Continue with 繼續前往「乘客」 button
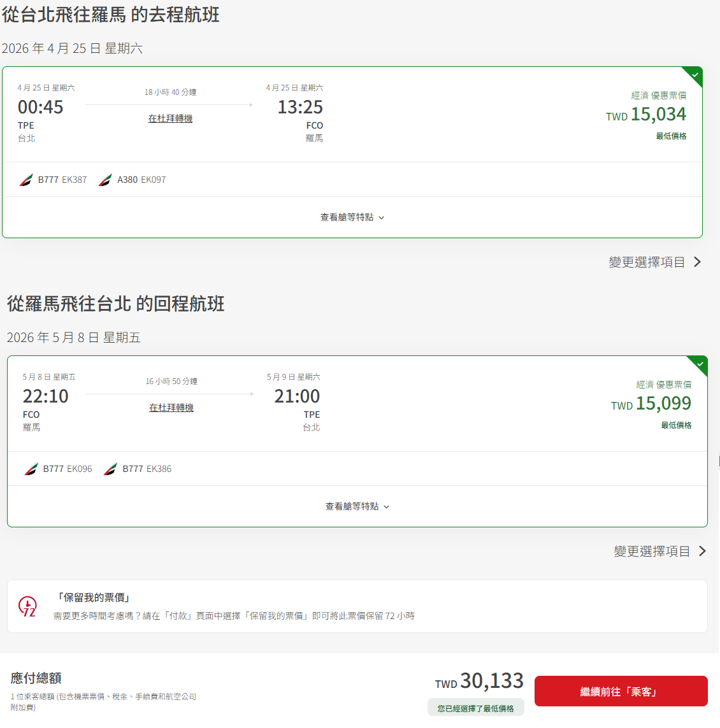This screenshot has height=728, width=720. coord(621,691)
